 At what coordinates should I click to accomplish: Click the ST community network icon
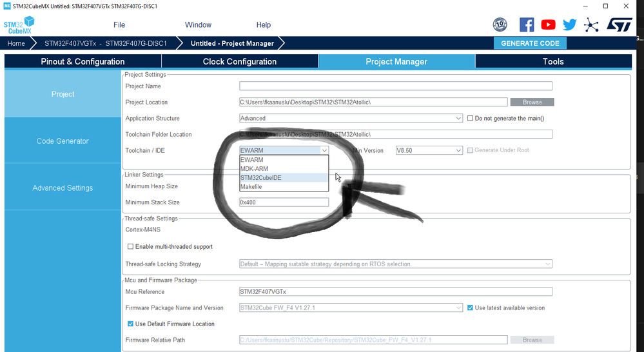click(591, 25)
